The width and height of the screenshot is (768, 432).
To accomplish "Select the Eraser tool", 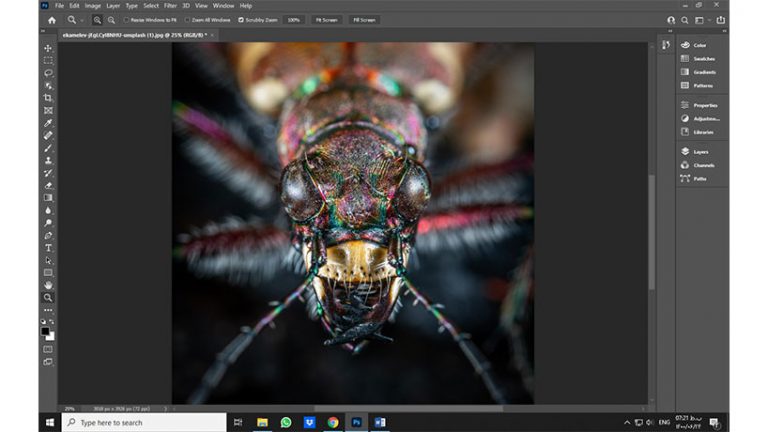I will click(x=48, y=186).
